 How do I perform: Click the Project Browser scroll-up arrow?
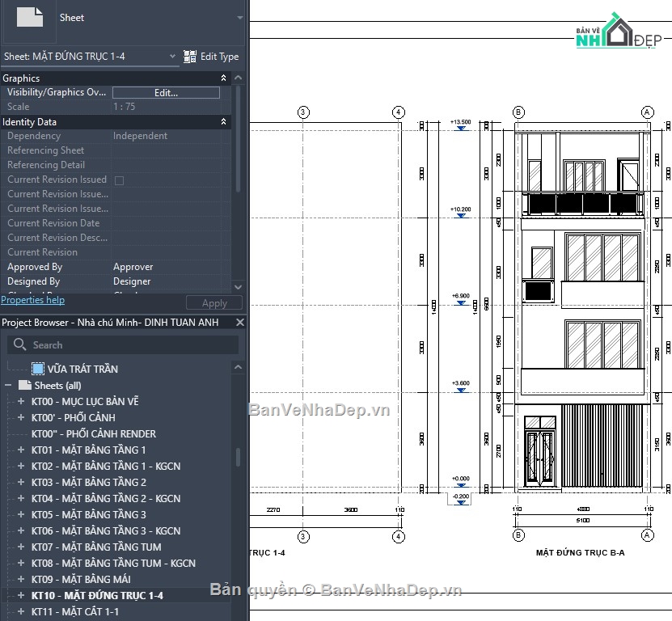239,367
